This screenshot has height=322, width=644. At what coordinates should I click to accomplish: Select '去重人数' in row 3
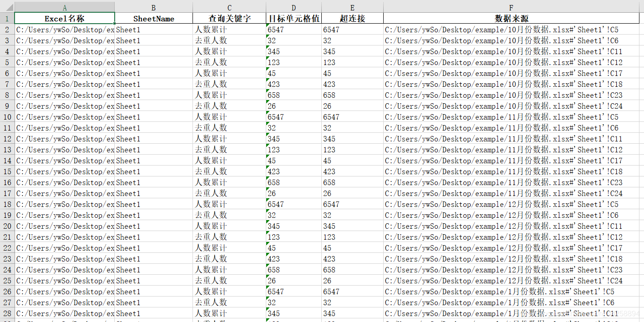pyautogui.click(x=229, y=40)
